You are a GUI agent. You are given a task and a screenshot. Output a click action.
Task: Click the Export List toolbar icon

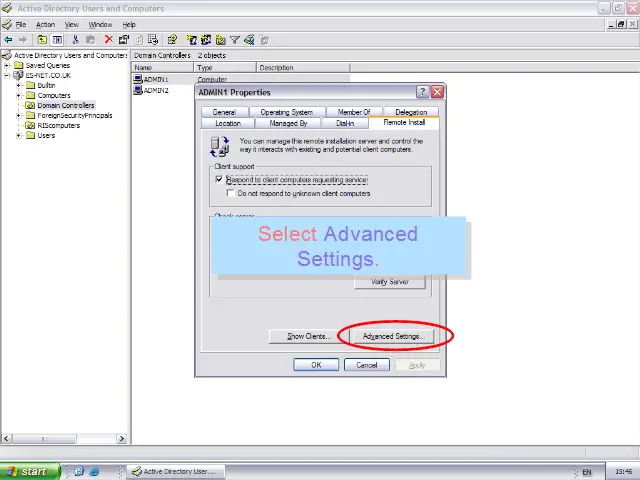(x=153, y=40)
